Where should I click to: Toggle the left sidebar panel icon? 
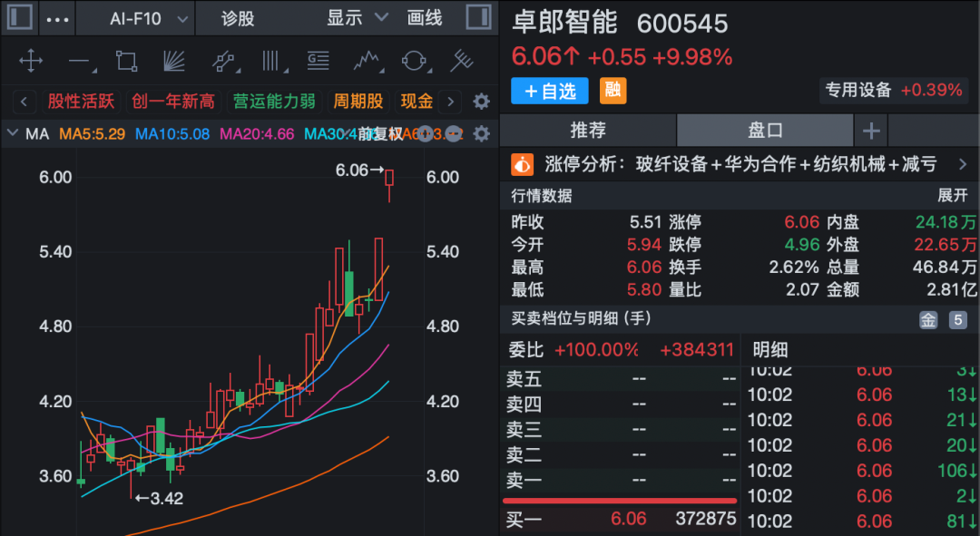[x=19, y=17]
